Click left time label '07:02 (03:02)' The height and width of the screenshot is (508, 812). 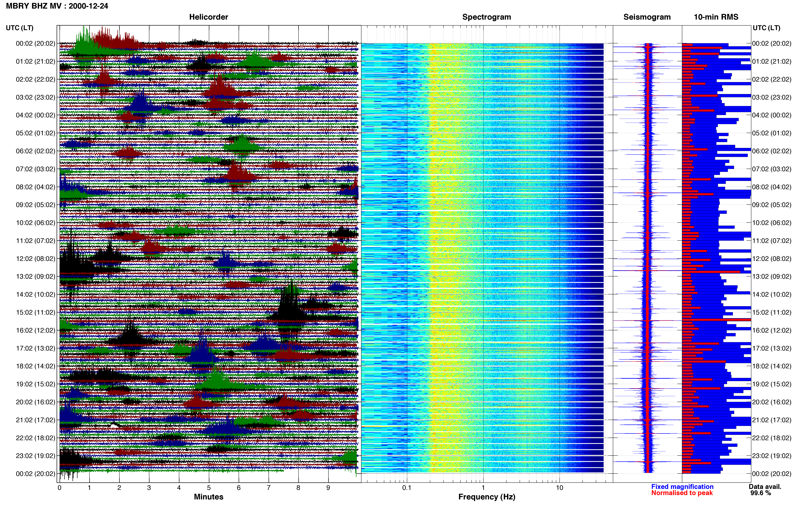(36, 169)
